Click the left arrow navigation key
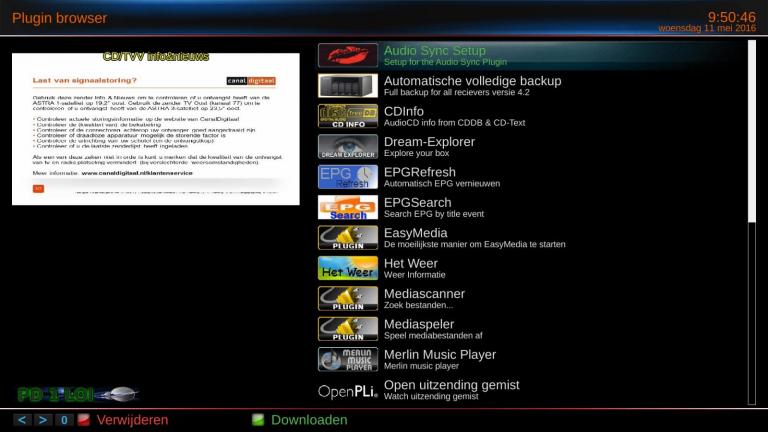Viewport: 768px width, 432px height. coord(23,420)
